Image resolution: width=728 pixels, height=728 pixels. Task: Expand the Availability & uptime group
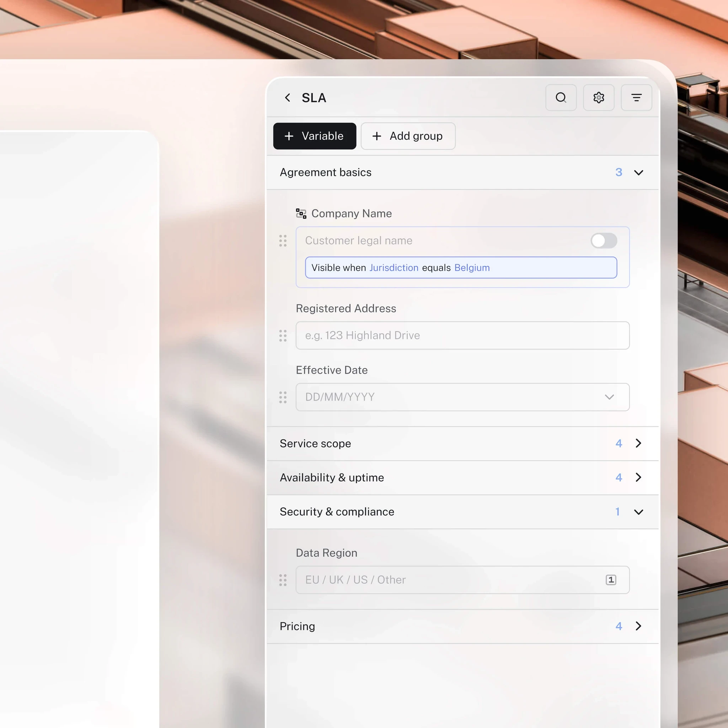point(638,477)
